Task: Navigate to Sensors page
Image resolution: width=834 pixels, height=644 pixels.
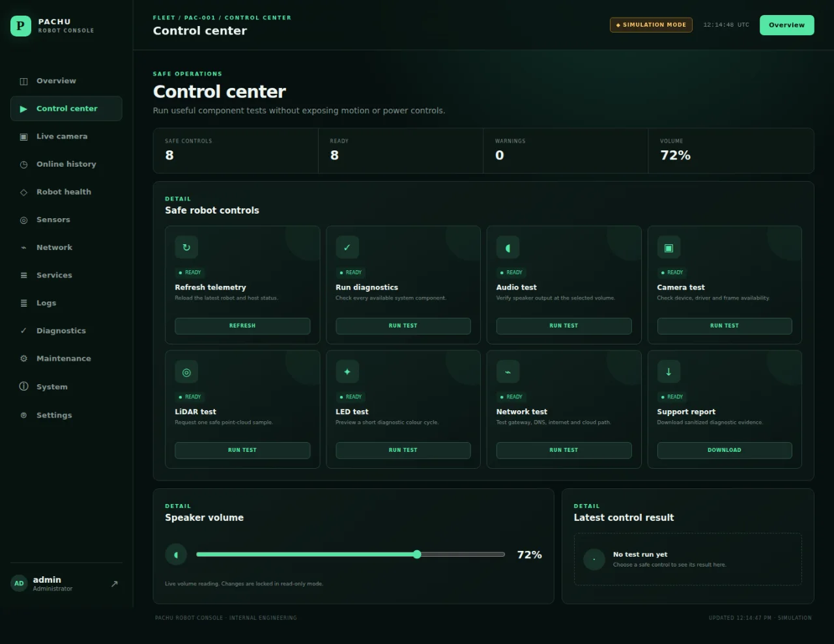Action: (x=66, y=220)
